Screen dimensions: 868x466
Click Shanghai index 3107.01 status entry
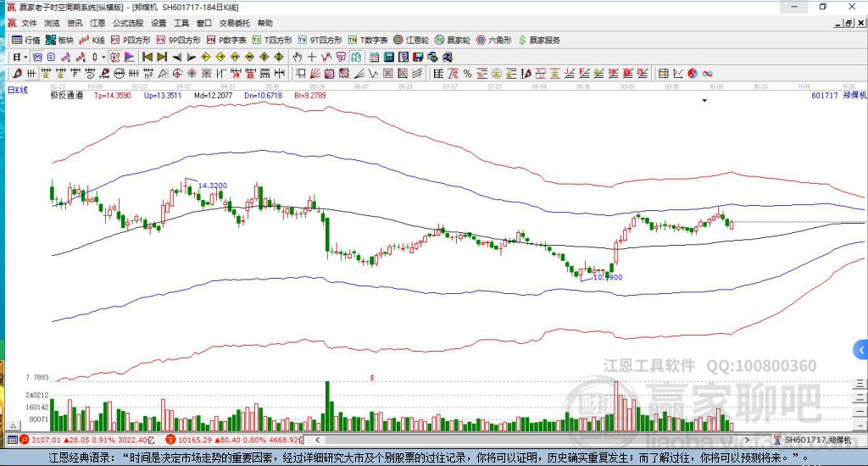pyautogui.click(x=87, y=440)
